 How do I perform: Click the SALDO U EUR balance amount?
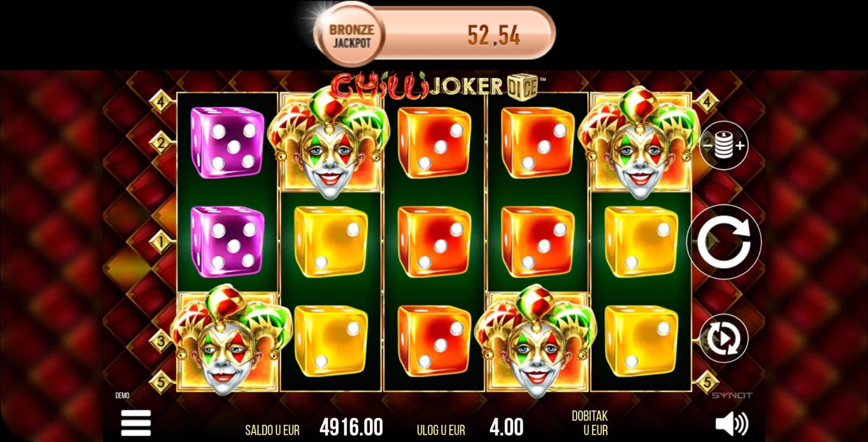coord(351,427)
